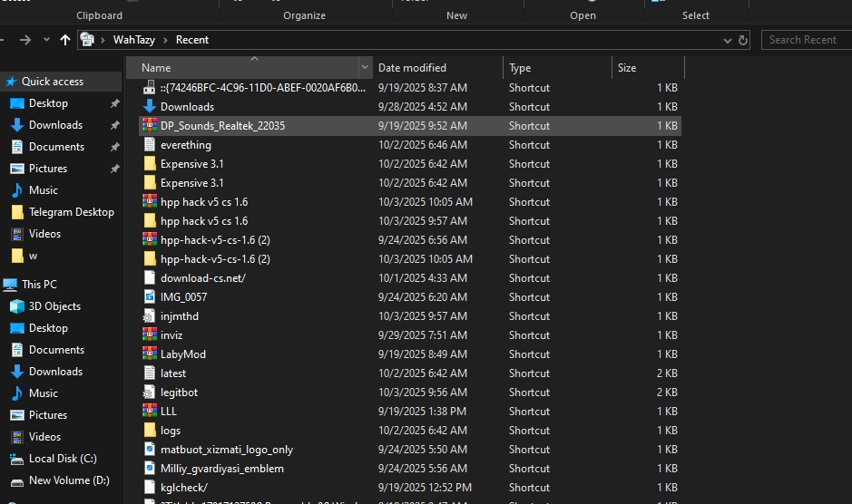Open the Name column filter dropdown
The image size is (852, 504).
tap(365, 68)
